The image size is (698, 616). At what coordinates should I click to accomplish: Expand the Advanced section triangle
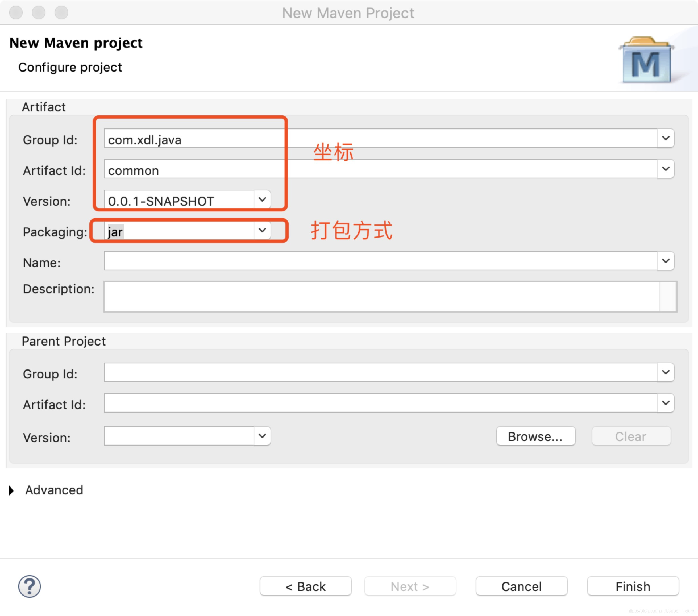(12, 490)
